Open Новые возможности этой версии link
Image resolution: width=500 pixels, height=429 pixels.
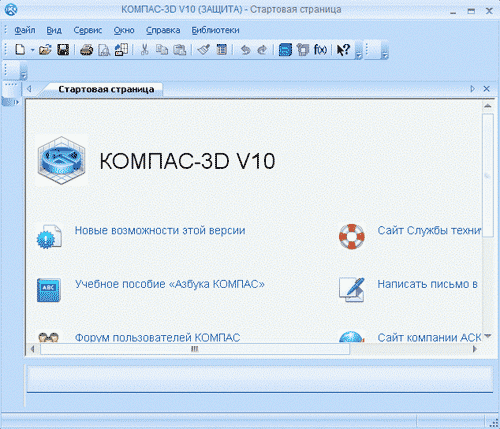tap(160, 230)
